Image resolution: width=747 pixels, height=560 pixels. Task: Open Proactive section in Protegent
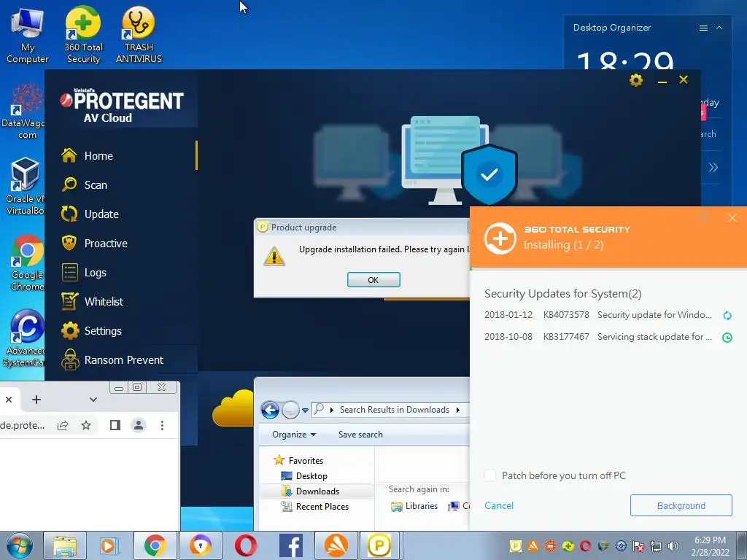tap(105, 244)
